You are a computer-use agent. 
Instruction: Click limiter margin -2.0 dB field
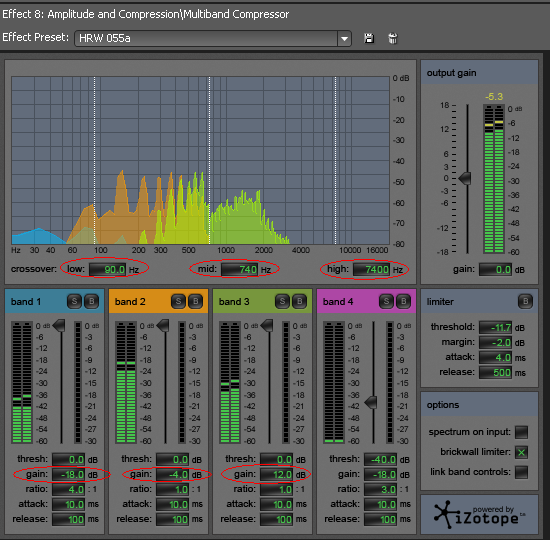(495, 342)
